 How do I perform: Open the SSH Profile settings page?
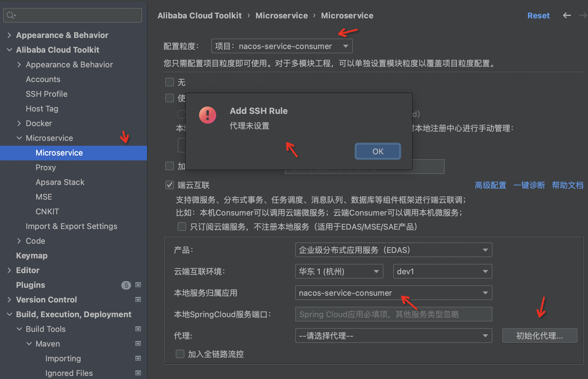coord(47,94)
